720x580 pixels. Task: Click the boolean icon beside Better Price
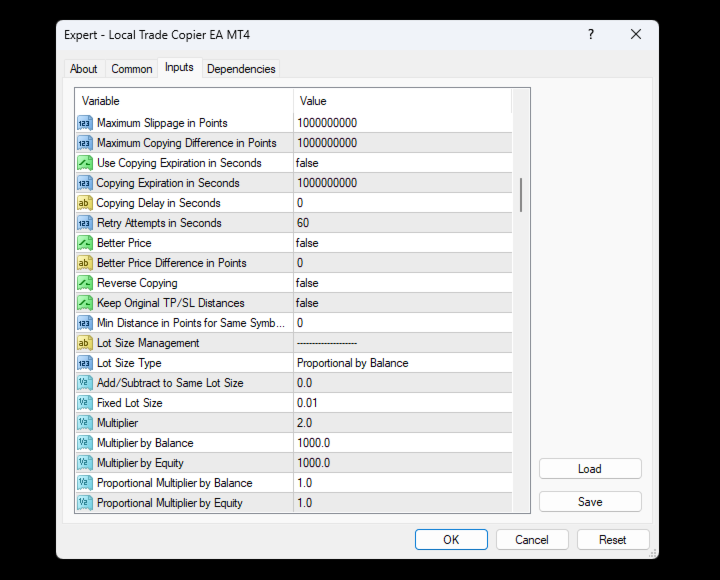pyautogui.click(x=84, y=243)
